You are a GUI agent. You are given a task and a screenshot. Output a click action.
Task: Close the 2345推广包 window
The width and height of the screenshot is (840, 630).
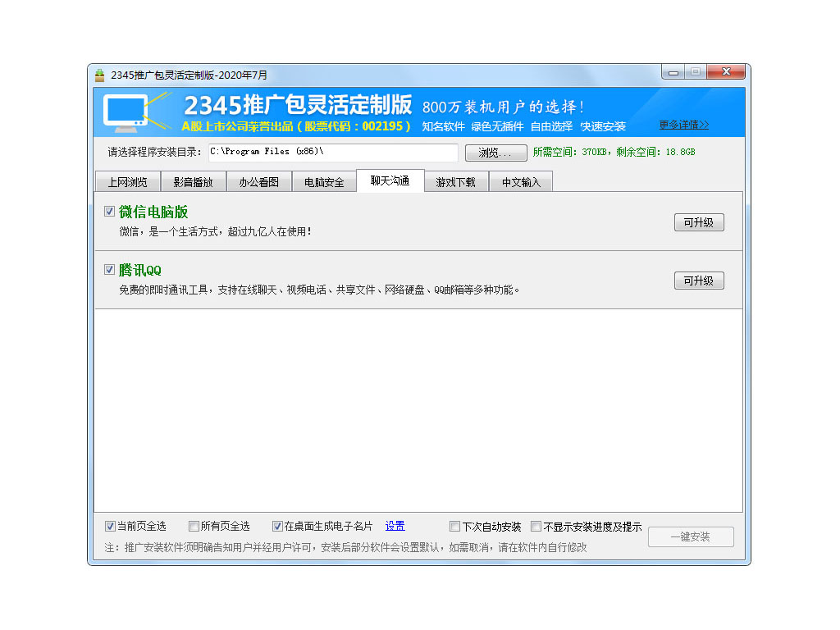726,72
